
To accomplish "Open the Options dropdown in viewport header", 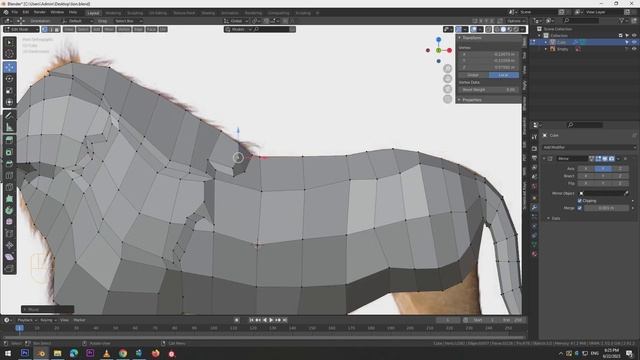I will pos(516,21).
